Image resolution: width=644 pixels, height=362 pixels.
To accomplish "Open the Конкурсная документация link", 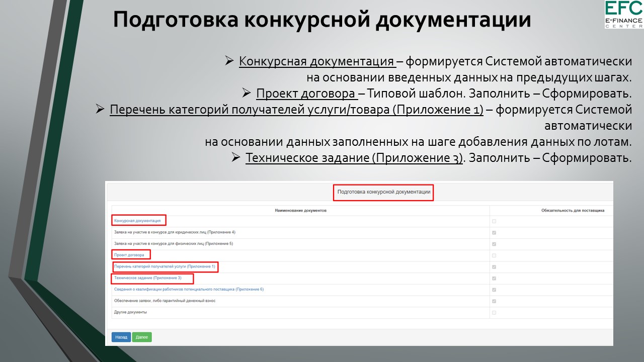I will tap(137, 221).
